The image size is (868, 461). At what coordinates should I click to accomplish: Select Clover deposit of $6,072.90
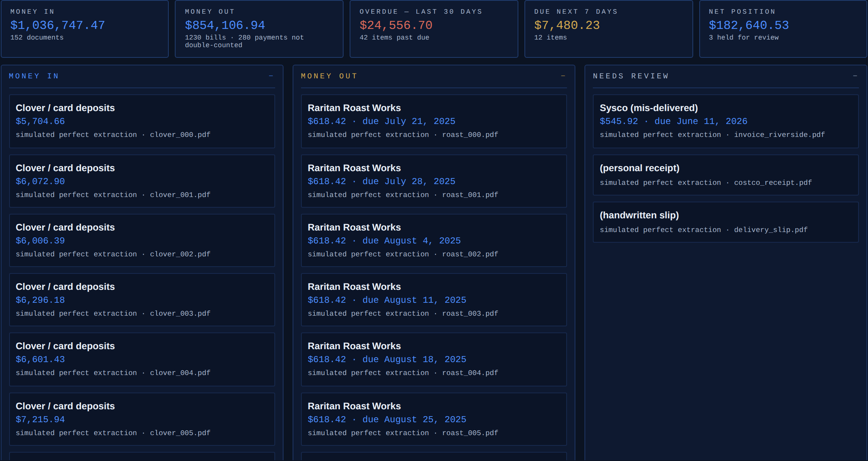coord(142,181)
